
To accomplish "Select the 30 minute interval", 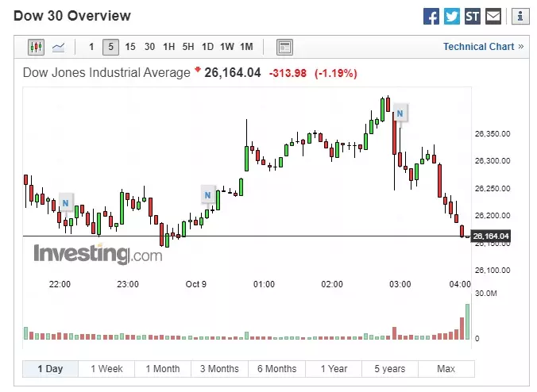I will [149, 47].
